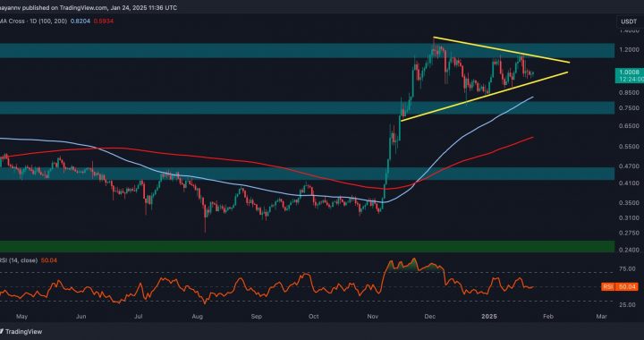Click the USDT currency label
644x340 pixels.
(x=629, y=21)
